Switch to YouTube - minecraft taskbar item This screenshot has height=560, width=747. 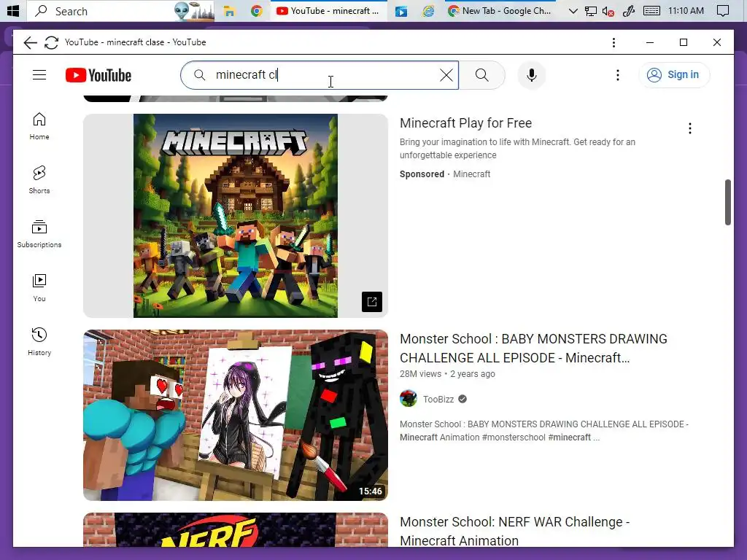coord(329,11)
